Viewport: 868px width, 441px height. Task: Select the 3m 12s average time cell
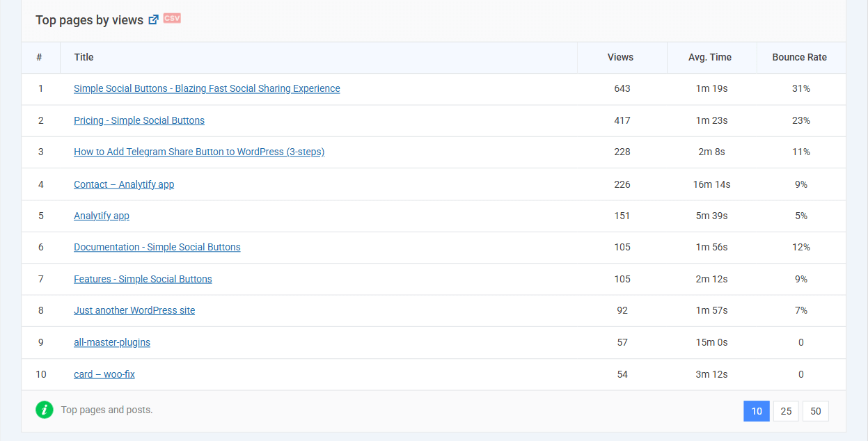tap(711, 375)
